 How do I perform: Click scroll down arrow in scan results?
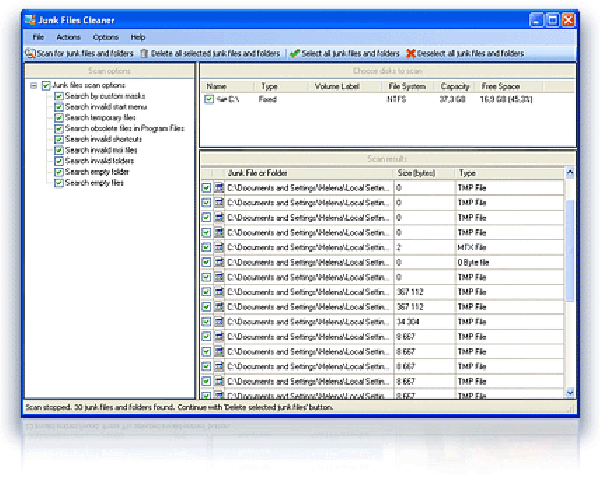(x=570, y=392)
